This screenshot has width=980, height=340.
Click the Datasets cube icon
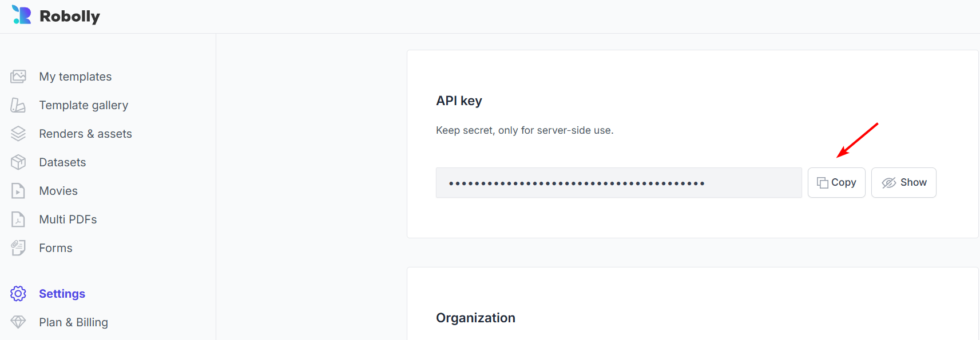18,162
